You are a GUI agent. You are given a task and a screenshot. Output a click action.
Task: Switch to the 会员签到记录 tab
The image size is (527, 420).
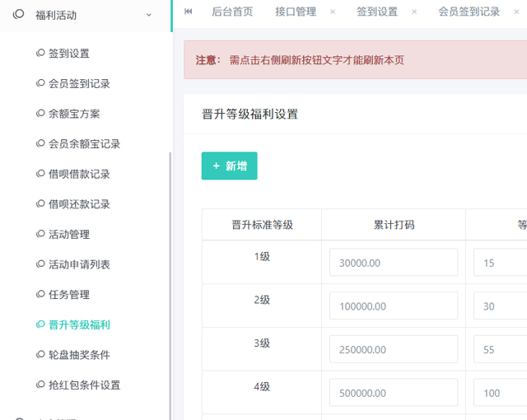[x=469, y=12]
